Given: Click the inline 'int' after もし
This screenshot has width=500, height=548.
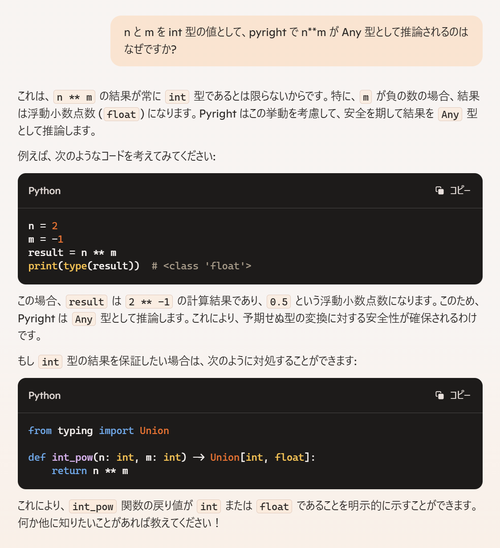Looking at the screenshot, I should [x=50, y=362].
